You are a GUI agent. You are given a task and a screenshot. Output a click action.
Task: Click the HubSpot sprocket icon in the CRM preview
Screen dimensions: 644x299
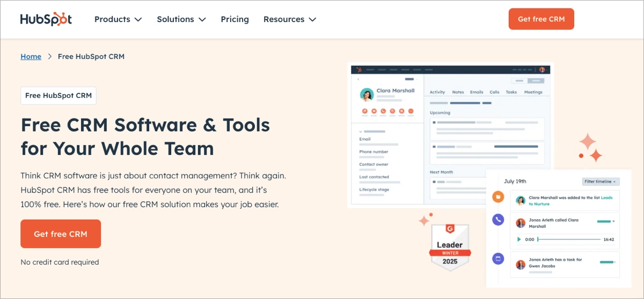[359, 70]
